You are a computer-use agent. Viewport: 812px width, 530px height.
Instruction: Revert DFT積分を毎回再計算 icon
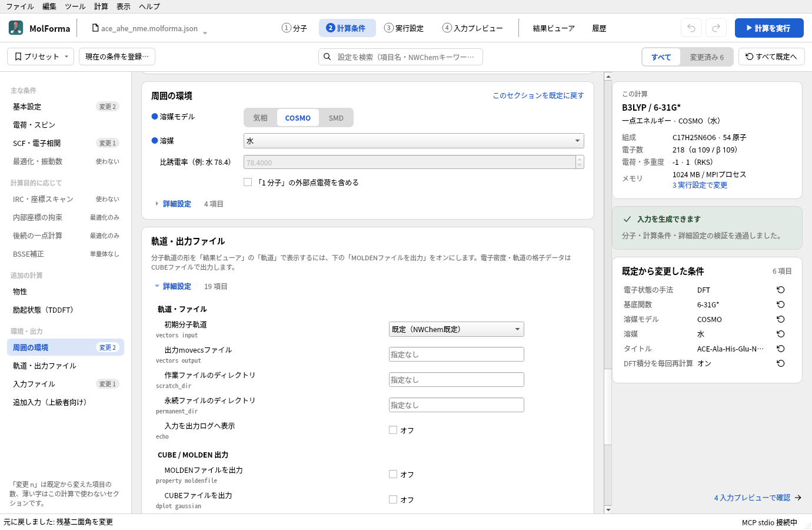pyautogui.click(x=781, y=363)
